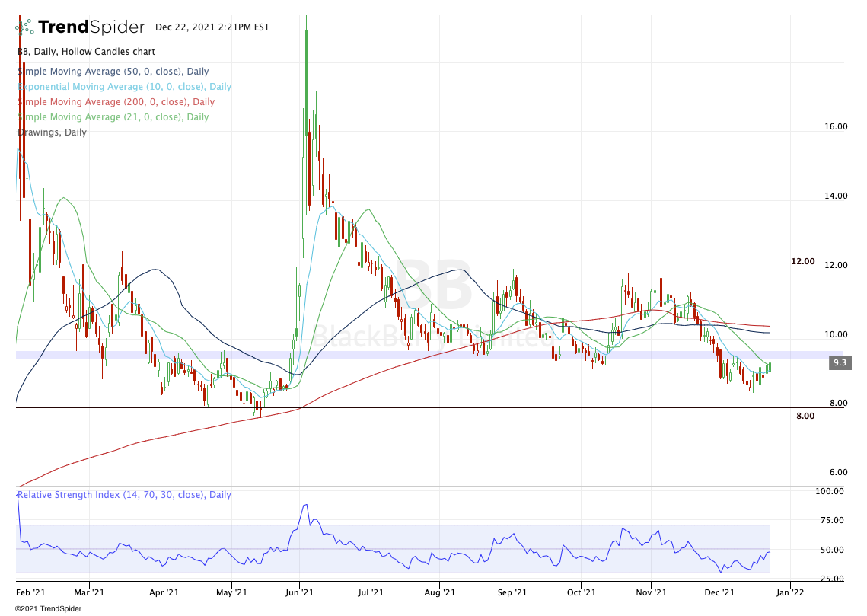Click the TrendSpider wordmark text
Viewport: 867px width, 616px height.
(91, 27)
